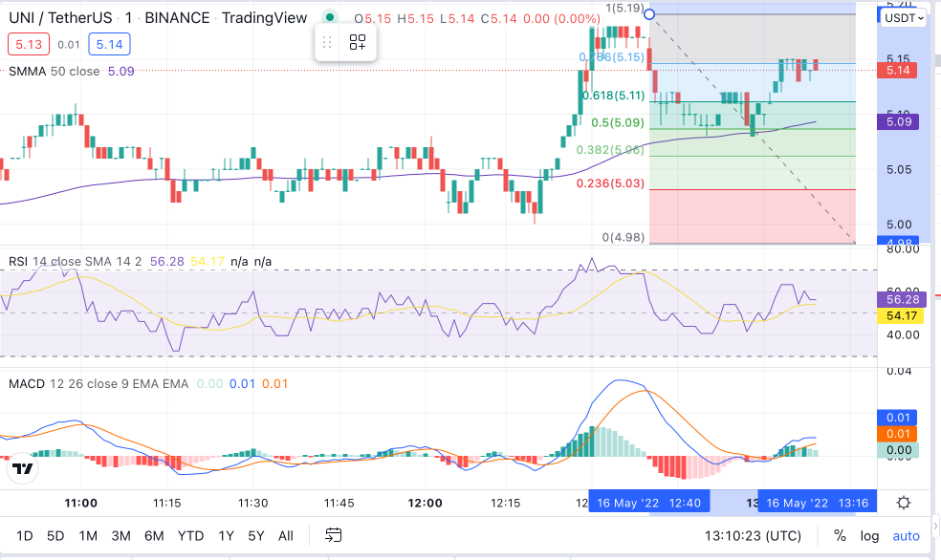This screenshot has width=941, height=560.
Task: Select the 5D time range
Action: tap(55, 535)
